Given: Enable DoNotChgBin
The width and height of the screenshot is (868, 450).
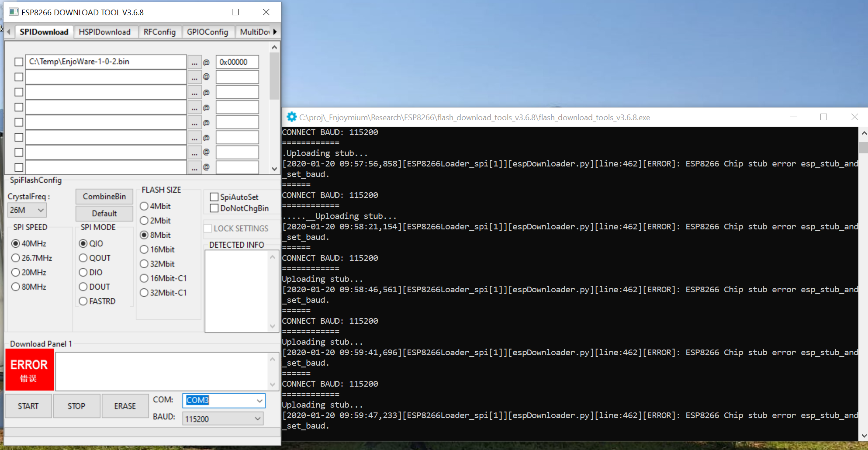Looking at the screenshot, I should coord(214,208).
